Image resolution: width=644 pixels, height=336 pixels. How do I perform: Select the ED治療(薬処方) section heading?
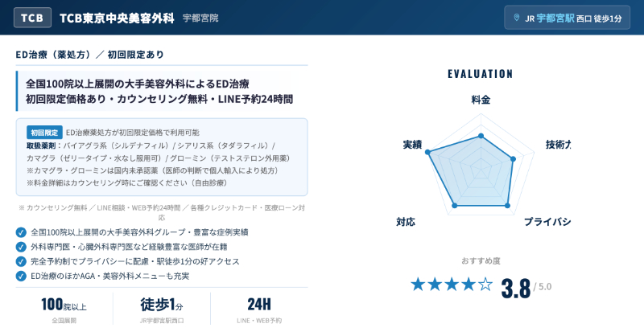pyautogui.click(x=90, y=55)
